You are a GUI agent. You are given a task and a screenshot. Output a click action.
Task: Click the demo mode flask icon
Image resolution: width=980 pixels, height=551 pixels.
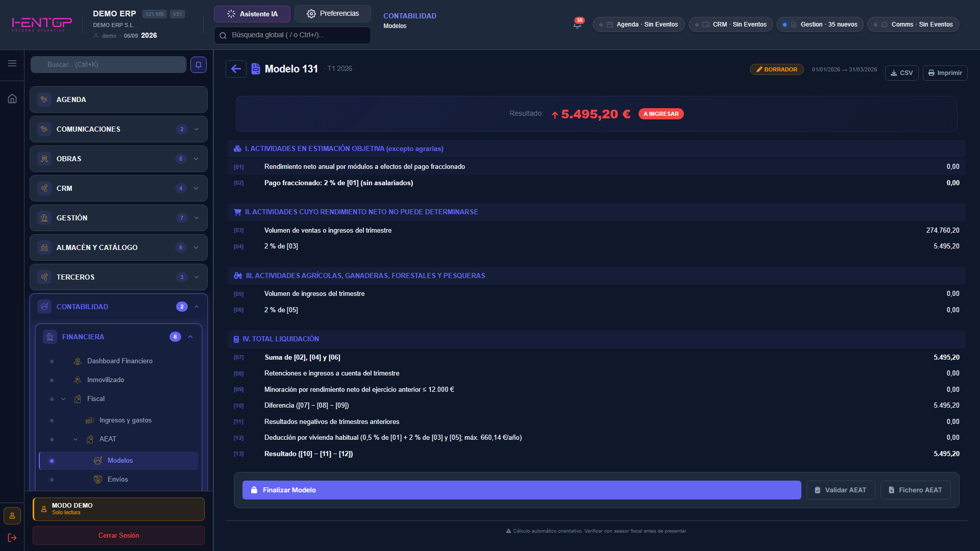12,516
